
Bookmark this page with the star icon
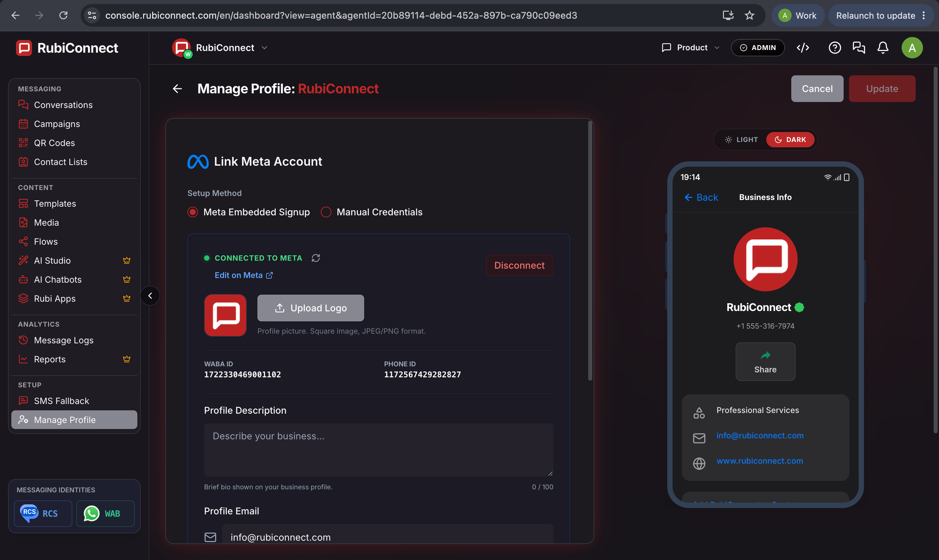pos(750,15)
